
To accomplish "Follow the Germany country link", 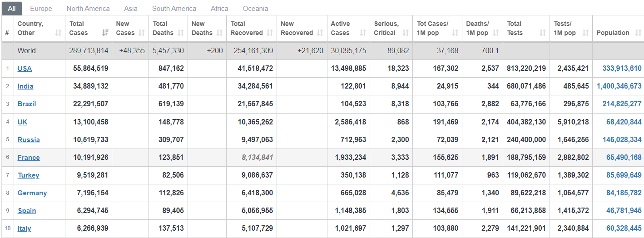I will pyautogui.click(x=32, y=193).
